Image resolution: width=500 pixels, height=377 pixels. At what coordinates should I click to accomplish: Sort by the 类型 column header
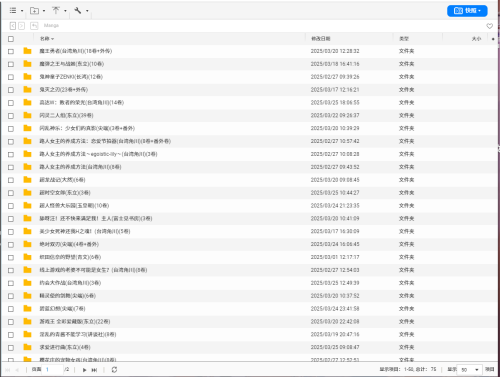click(x=404, y=39)
